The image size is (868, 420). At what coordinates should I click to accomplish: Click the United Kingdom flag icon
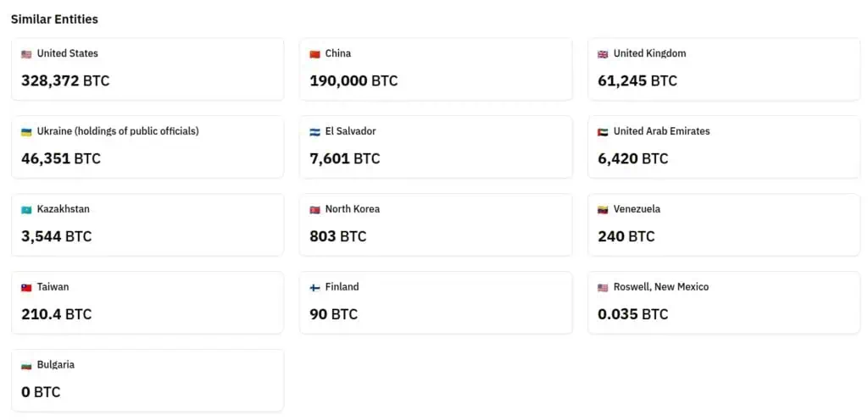[603, 54]
